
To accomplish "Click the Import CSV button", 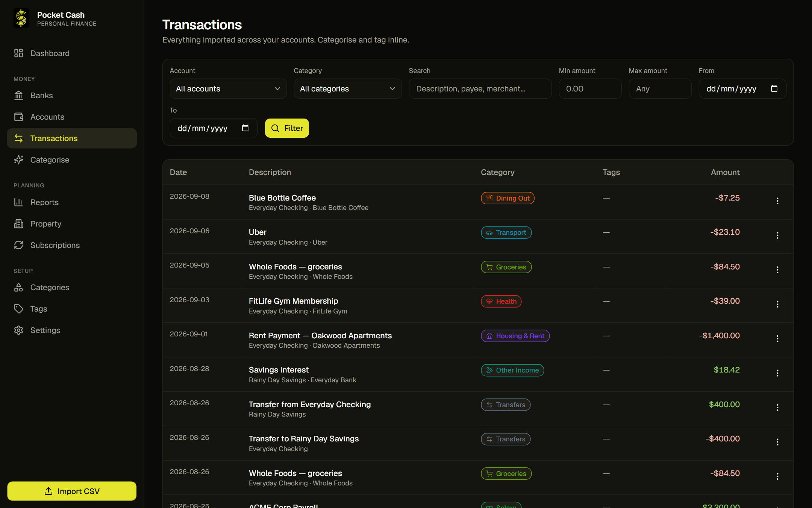I will pyautogui.click(x=72, y=491).
